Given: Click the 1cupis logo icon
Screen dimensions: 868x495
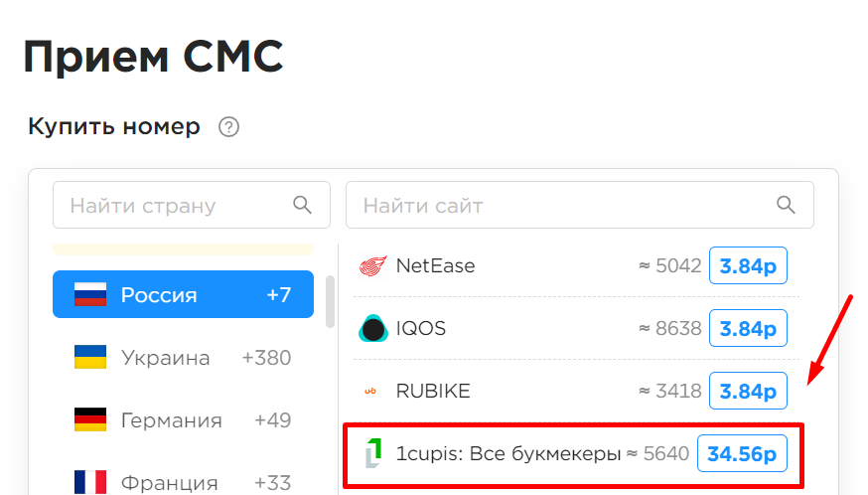Looking at the screenshot, I should pyautogui.click(x=373, y=453).
